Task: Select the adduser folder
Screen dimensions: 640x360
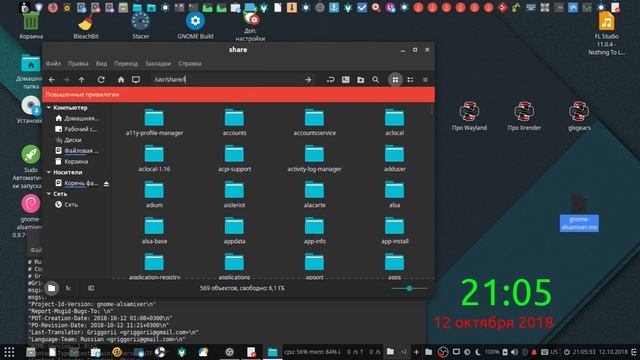Action: tap(394, 158)
